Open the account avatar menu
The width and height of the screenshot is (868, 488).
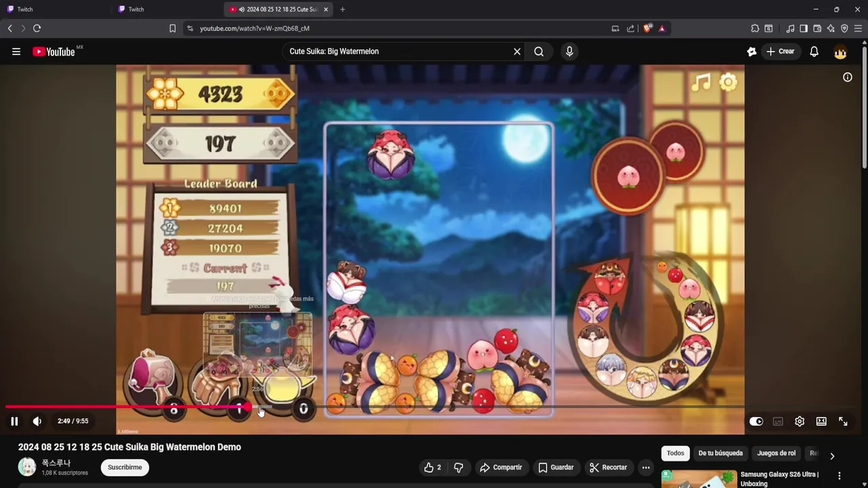pyautogui.click(x=840, y=52)
